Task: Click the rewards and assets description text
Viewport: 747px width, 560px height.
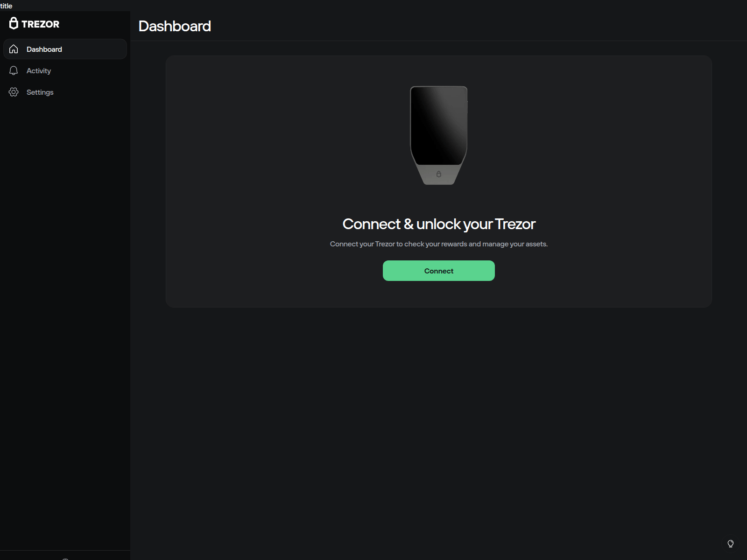Action: 438,244
